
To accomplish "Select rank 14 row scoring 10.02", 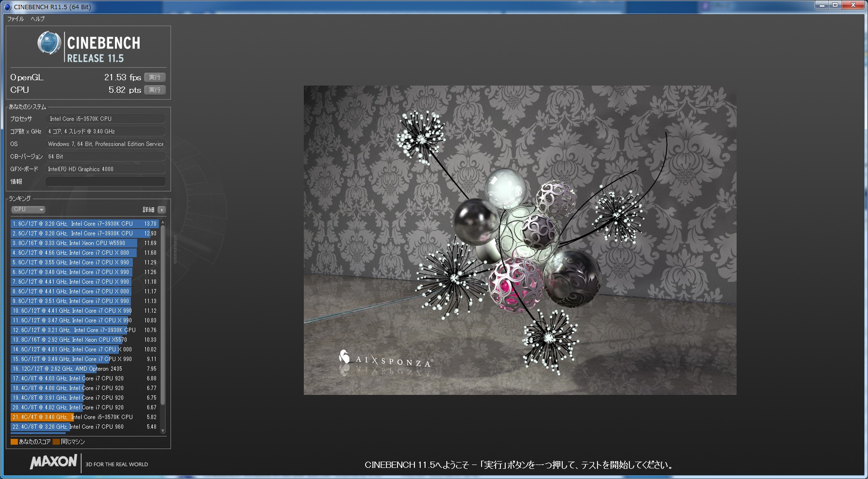I will (x=85, y=349).
